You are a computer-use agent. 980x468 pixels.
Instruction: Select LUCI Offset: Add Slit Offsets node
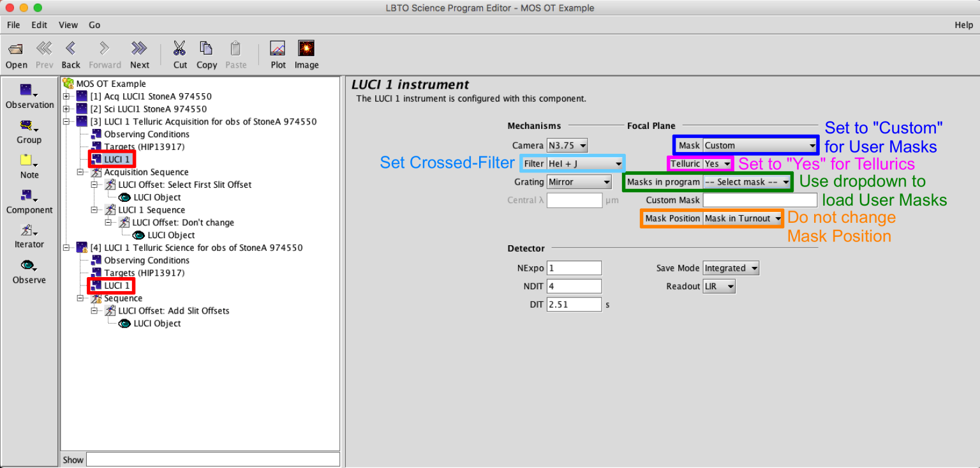[x=174, y=311]
